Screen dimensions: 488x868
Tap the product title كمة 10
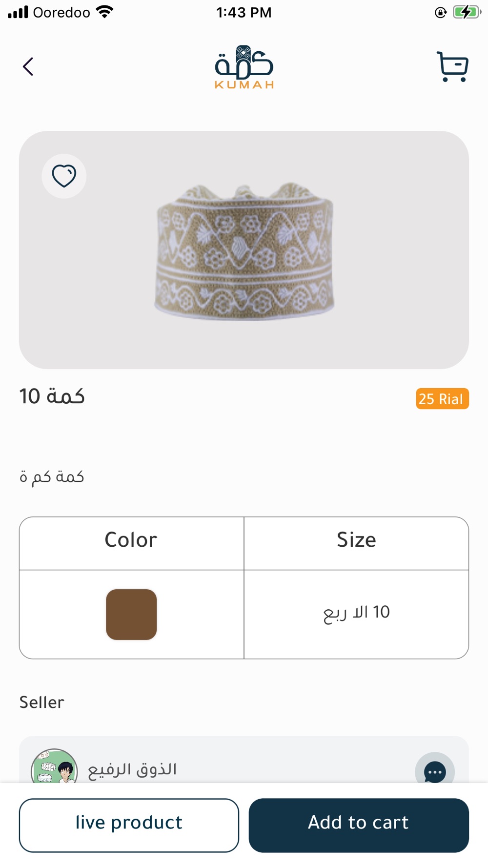tap(52, 396)
